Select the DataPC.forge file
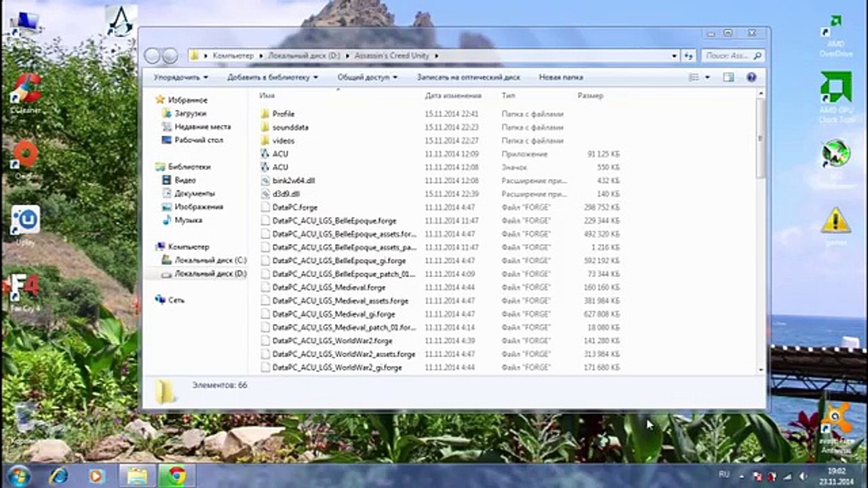Viewport: 868px width, 488px height. click(x=289, y=207)
